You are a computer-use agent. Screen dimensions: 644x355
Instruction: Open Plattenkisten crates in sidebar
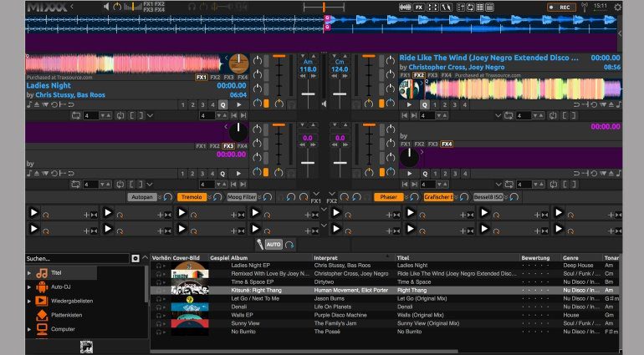pos(67,315)
